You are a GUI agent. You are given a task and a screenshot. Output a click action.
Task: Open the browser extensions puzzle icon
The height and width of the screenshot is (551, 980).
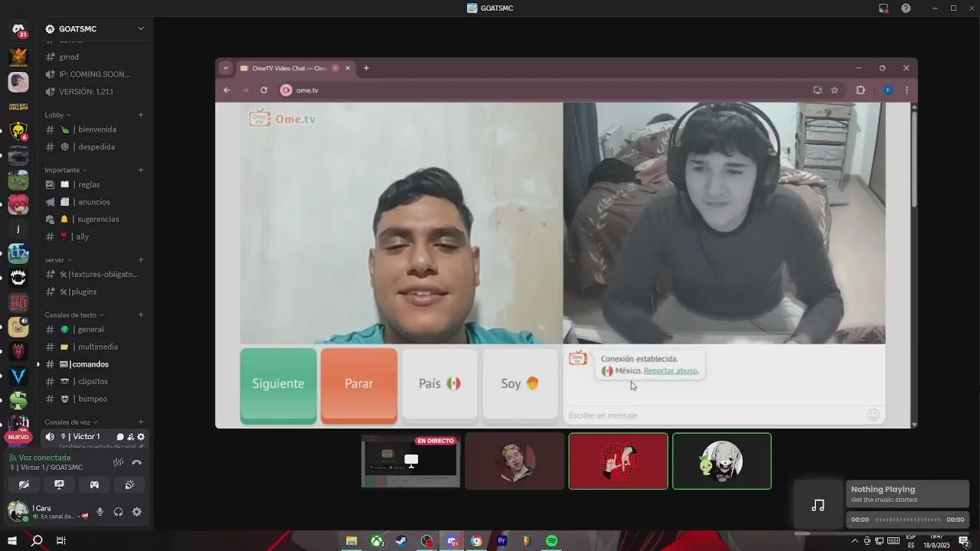pyautogui.click(x=861, y=90)
